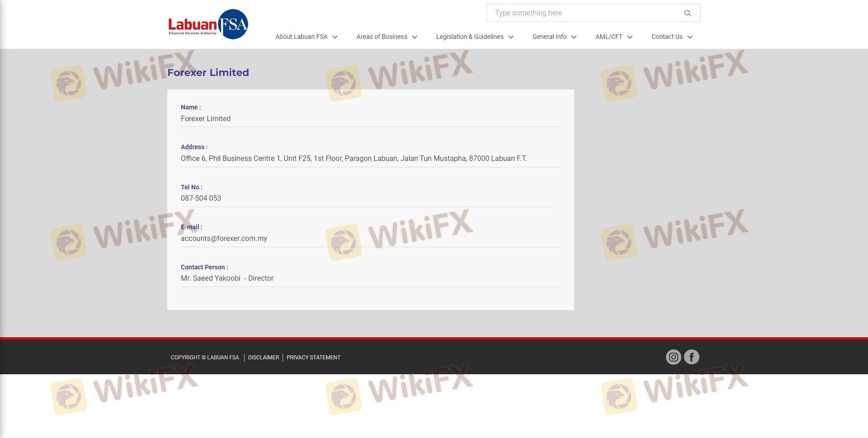
Task: Expand chevron beside Areas of Business
Action: coord(415,37)
